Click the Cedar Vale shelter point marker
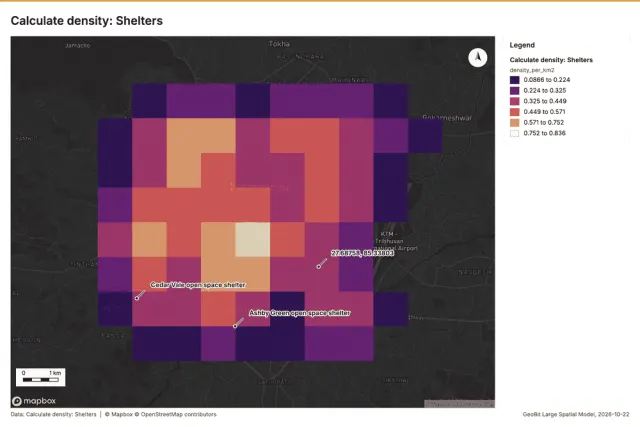The height and width of the screenshot is (427, 640). (137, 298)
